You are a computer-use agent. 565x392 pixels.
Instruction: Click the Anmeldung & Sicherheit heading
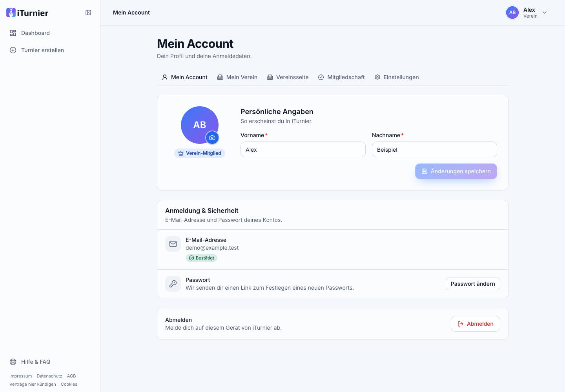[x=202, y=211]
